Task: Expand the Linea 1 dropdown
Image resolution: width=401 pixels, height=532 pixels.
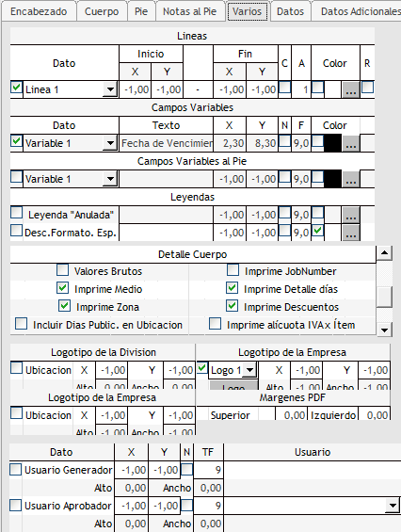Action: tap(110, 89)
